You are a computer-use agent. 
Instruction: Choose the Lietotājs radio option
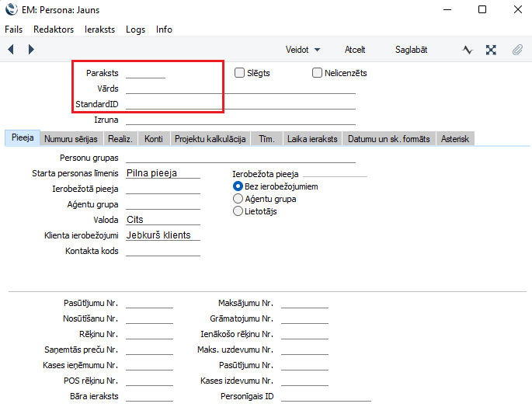238,211
